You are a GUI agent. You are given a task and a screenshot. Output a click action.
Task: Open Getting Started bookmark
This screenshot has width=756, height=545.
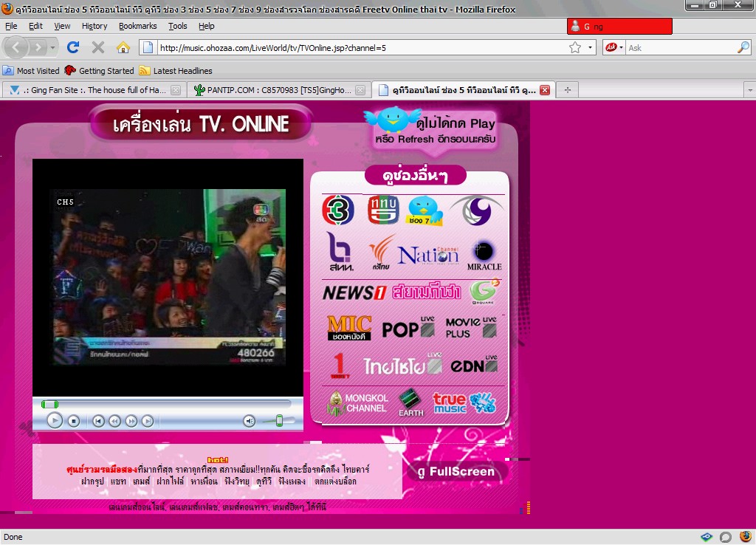tap(100, 71)
